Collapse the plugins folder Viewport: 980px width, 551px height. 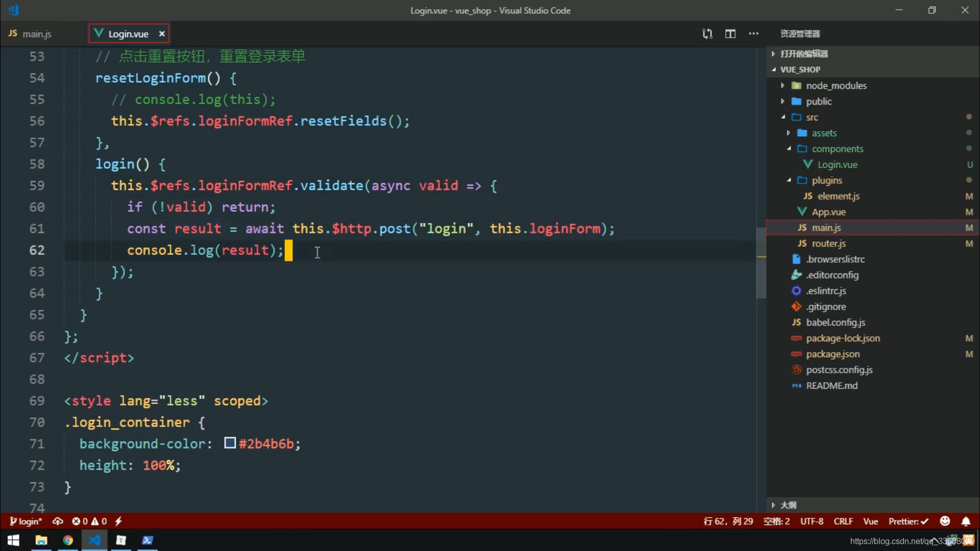click(x=873, y=181)
